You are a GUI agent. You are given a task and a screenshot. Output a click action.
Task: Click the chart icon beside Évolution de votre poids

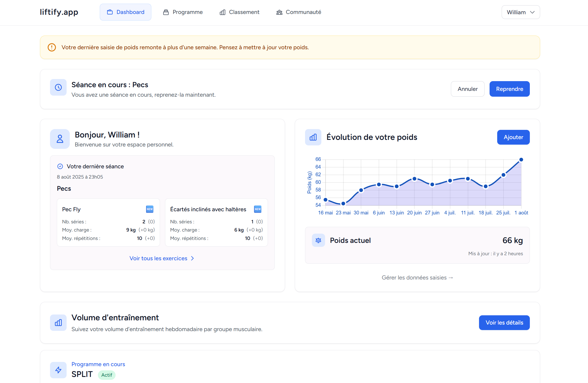(x=313, y=137)
